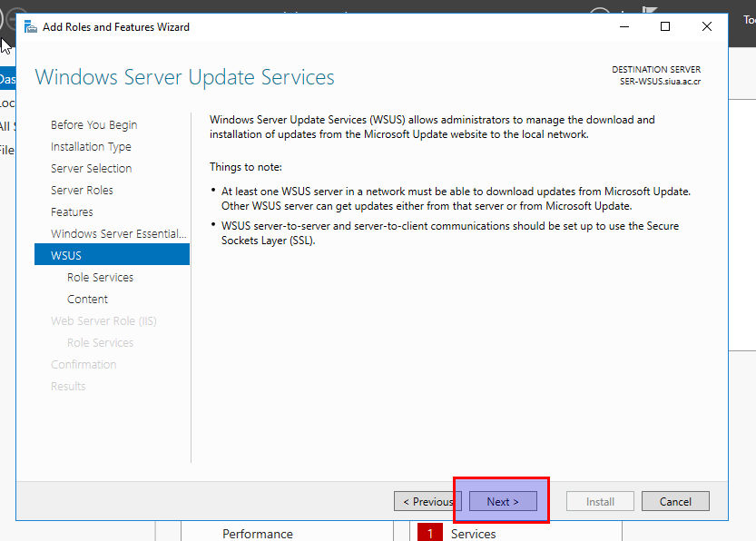The image size is (756, 541).
Task: Click the WSUS description paragraph about Microsoft Update website
Action: pos(432,127)
